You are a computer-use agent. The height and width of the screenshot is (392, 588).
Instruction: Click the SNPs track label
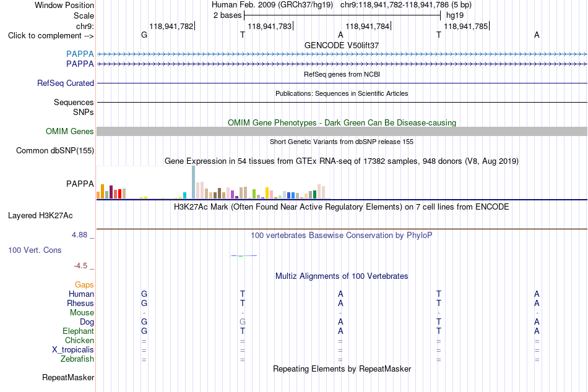tap(84, 112)
